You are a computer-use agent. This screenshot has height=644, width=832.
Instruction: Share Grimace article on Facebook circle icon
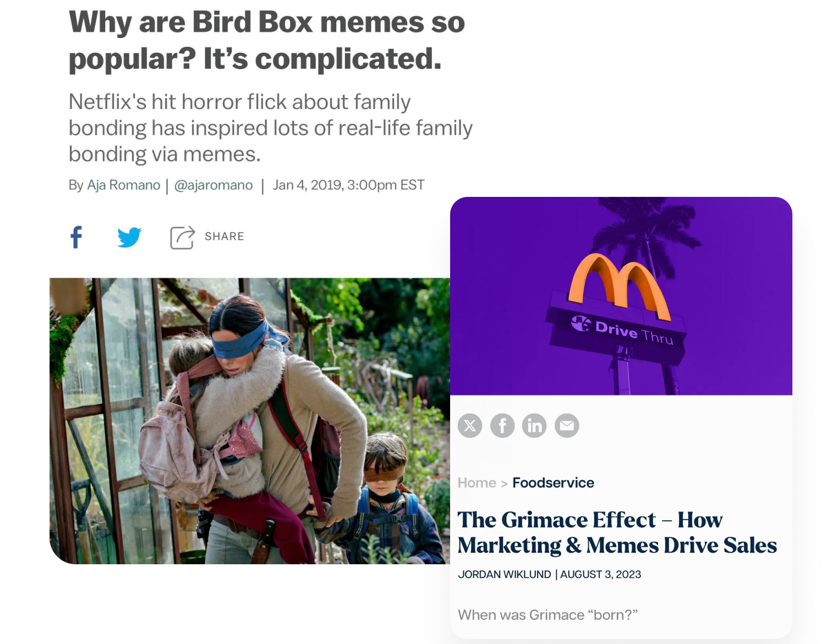(x=502, y=426)
